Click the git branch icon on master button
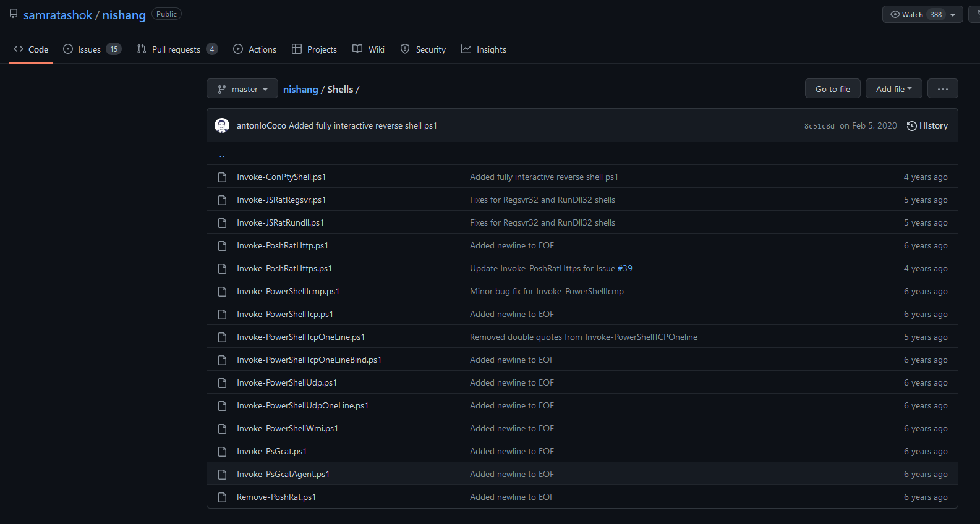Image resolution: width=980 pixels, height=524 pixels. (222, 90)
